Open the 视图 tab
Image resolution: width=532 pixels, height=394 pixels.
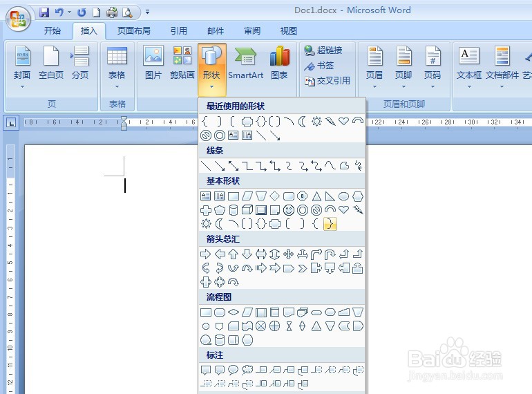click(x=289, y=31)
